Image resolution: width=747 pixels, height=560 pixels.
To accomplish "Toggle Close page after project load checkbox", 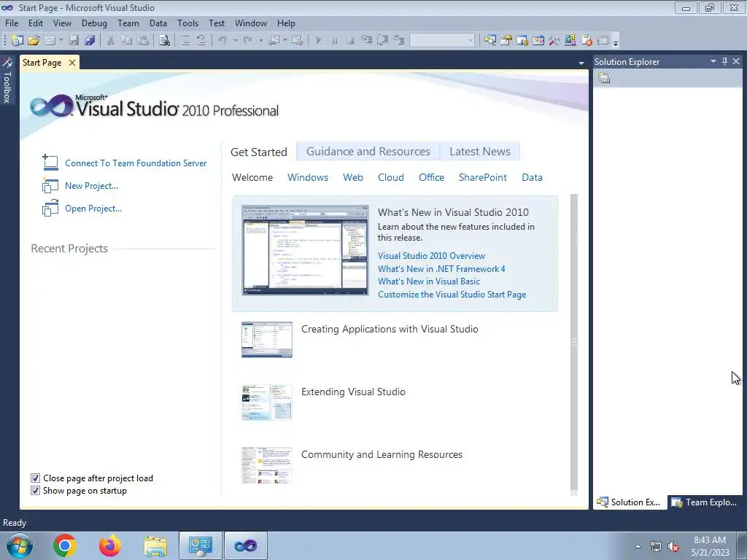I will click(35, 478).
